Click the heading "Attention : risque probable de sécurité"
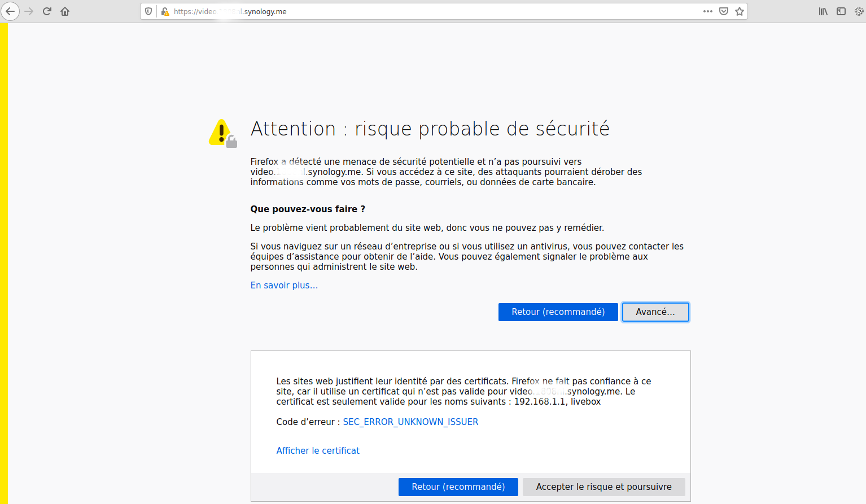 430,129
